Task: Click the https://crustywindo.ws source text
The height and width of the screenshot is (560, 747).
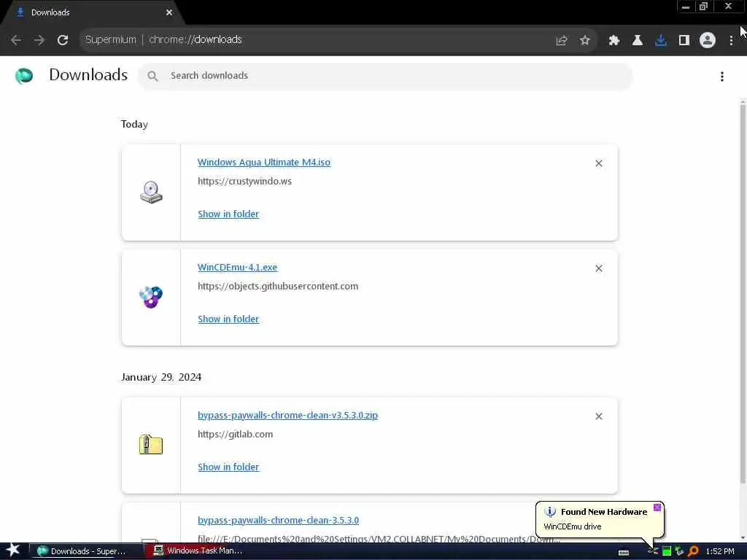Action: point(244,182)
